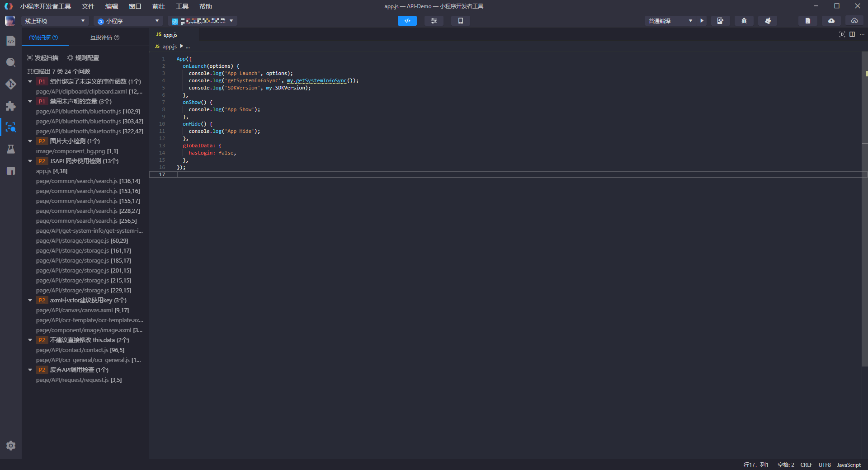This screenshot has width=868, height=470.
Task: Click the JavaScript language mode status item
Action: click(x=849, y=465)
